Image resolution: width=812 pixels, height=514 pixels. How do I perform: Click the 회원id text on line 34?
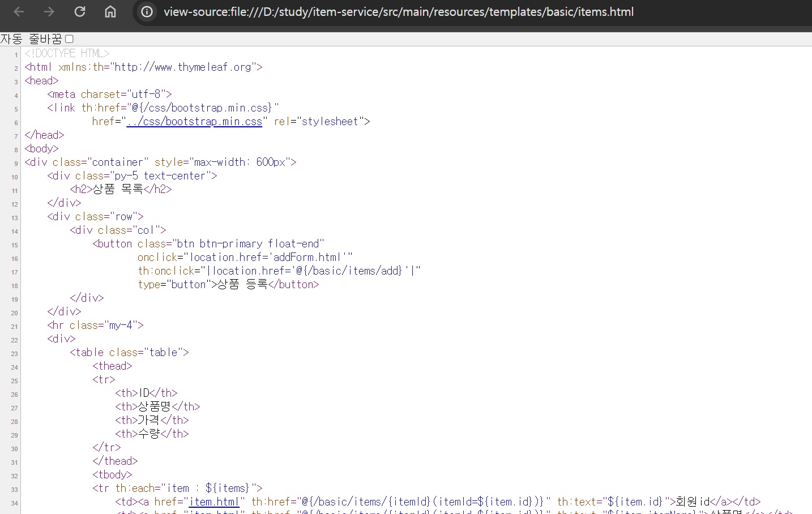point(693,502)
